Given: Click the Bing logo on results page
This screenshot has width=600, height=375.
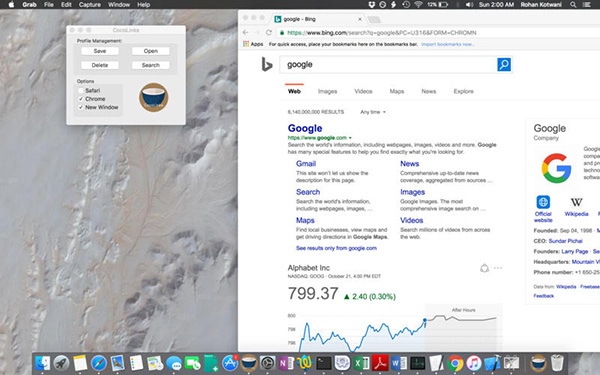Looking at the screenshot, I should [267, 64].
